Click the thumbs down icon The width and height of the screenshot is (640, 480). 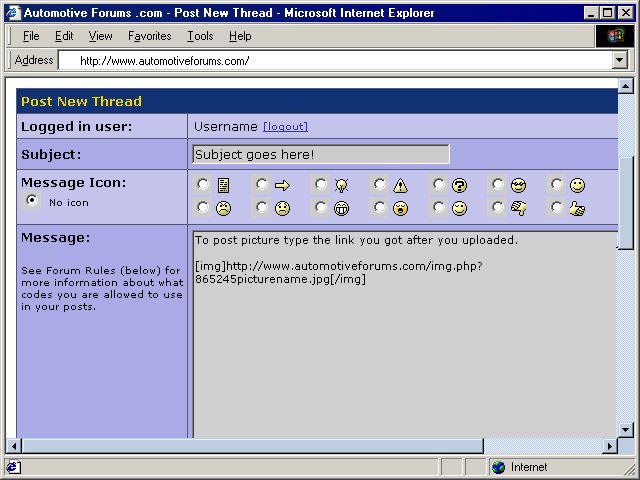point(518,209)
